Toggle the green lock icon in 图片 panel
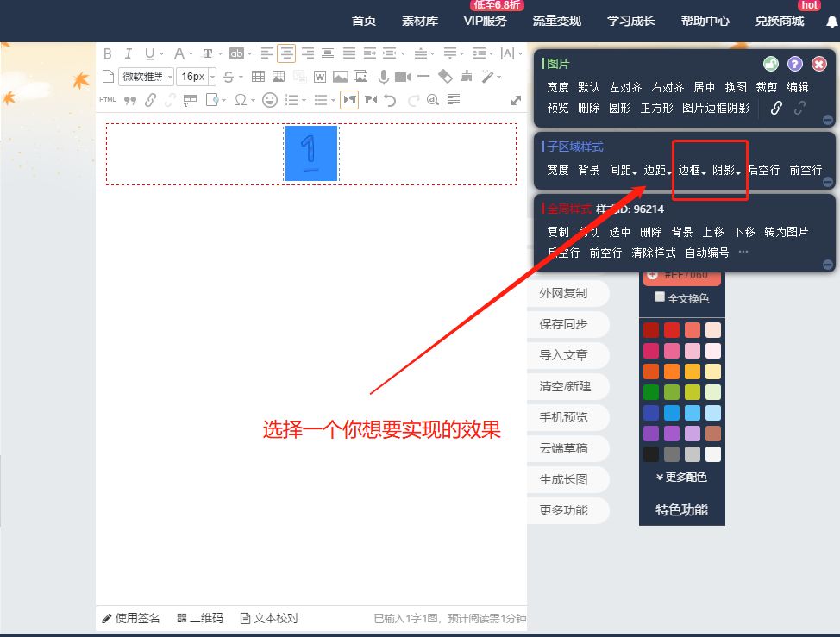840x637 pixels. 771,64
